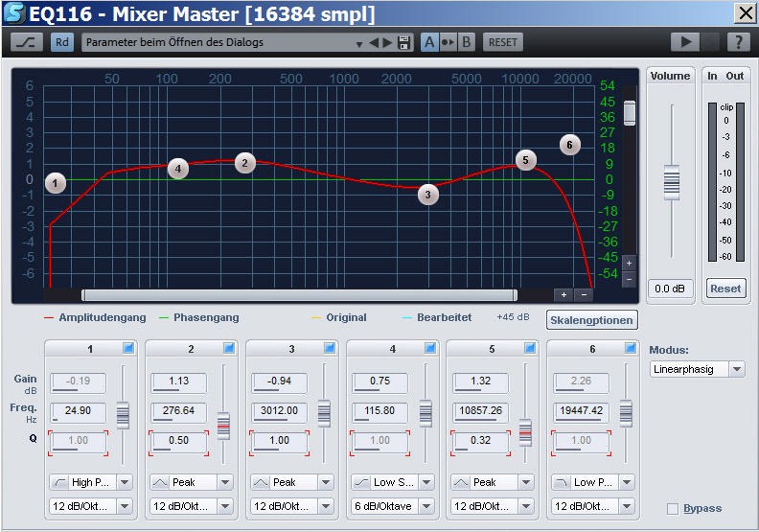759x532 pixels.
Task: Open band 4 Low S... filter type dropdown
Action: (x=392, y=482)
